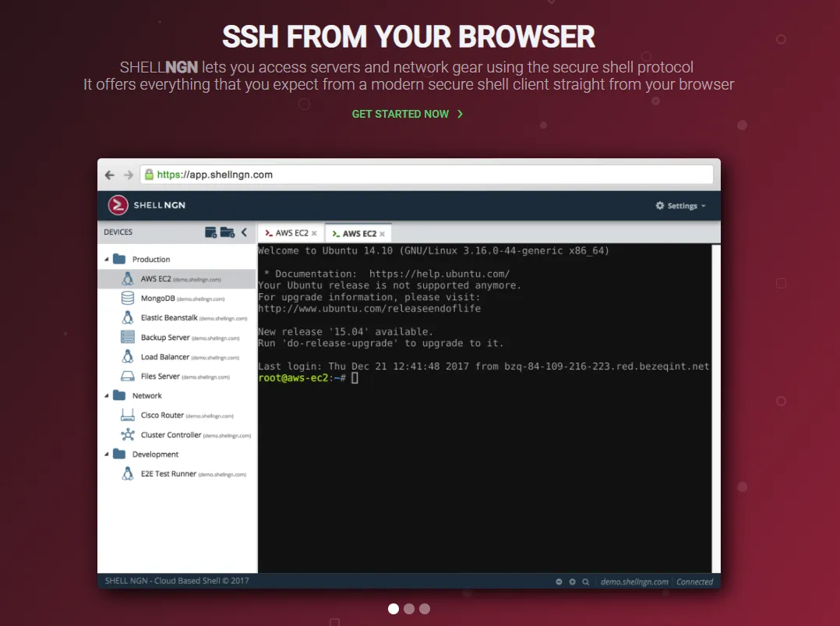This screenshot has width=840, height=626.
Task: Click the terminal vertical scrollbar
Action: [x=715, y=408]
